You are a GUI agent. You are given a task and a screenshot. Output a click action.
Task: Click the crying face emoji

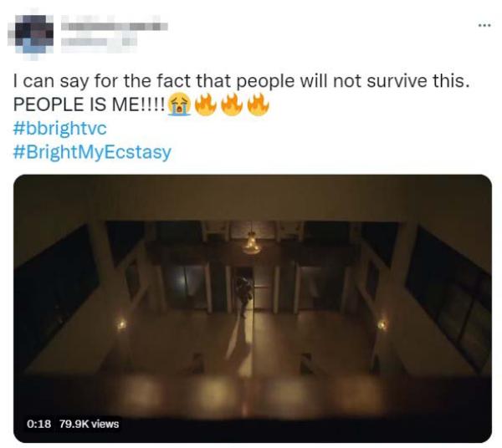point(180,104)
